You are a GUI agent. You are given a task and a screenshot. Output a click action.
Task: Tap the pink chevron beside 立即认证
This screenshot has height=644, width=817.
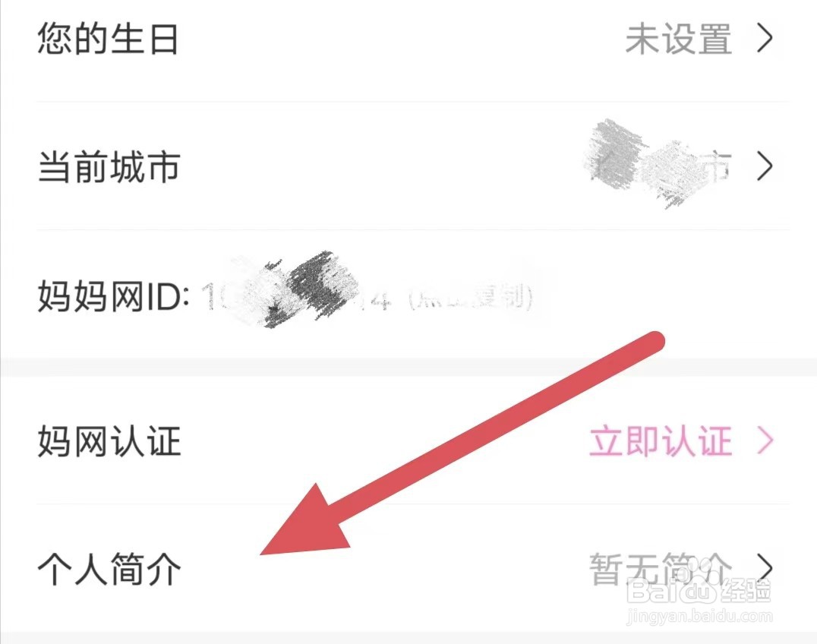click(x=765, y=440)
